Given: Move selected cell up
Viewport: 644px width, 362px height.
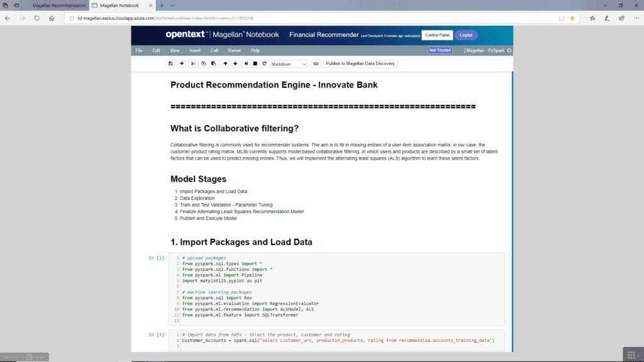Looking at the screenshot, I should tap(225, 63).
